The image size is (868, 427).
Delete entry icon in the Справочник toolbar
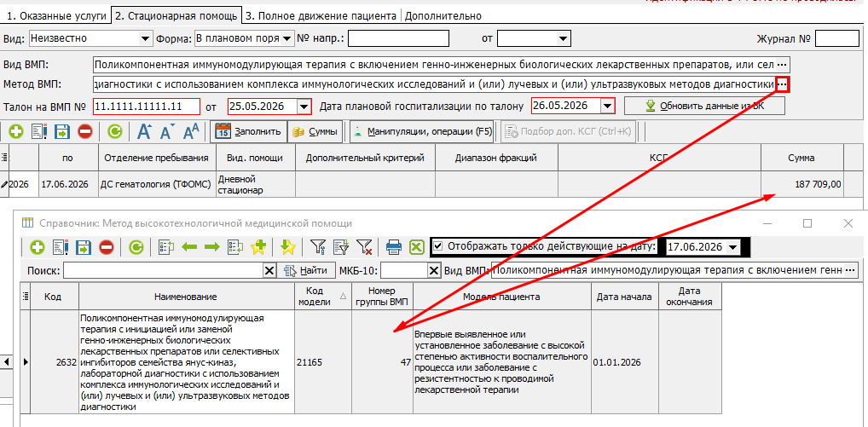point(107,246)
